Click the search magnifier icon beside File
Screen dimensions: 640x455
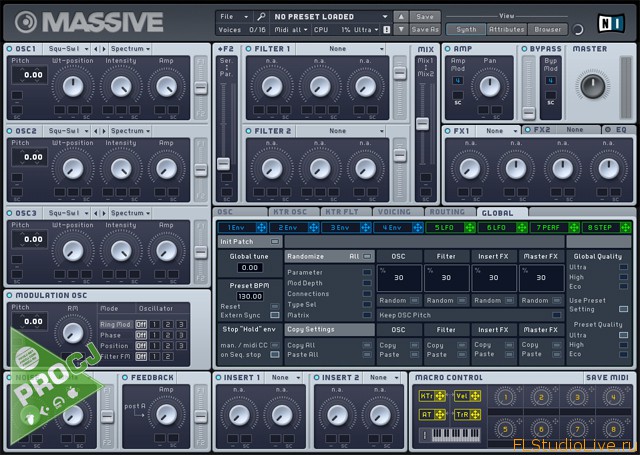(261, 17)
